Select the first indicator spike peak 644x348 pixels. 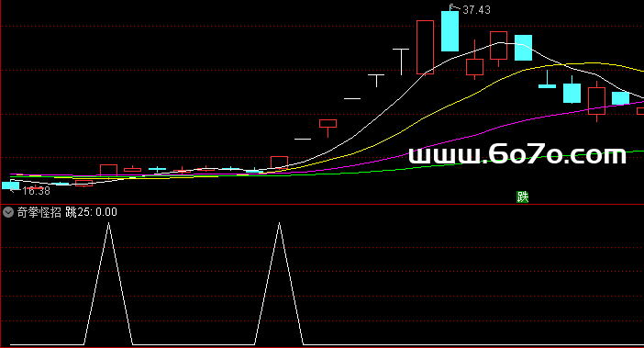[108, 224]
